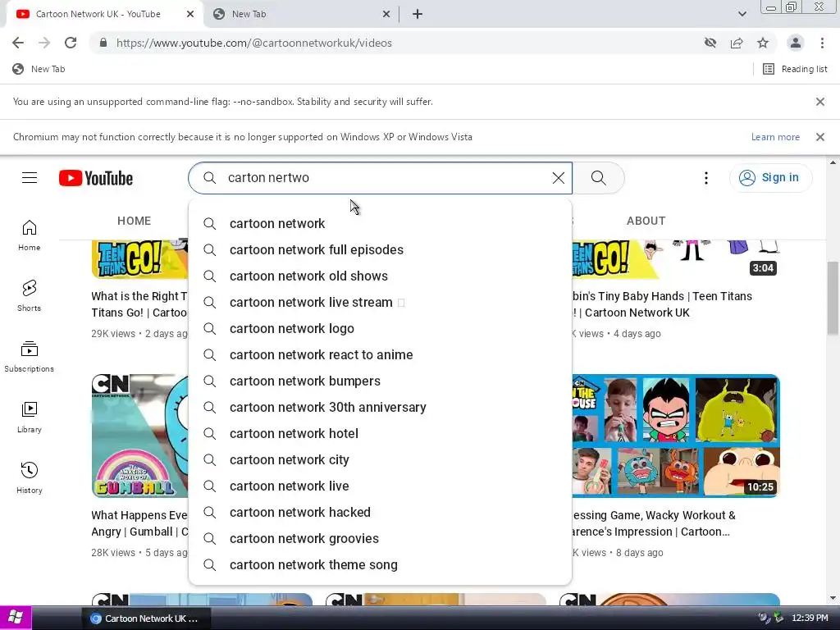
Task: Open Library in the sidebar
Action: [30, 418]
